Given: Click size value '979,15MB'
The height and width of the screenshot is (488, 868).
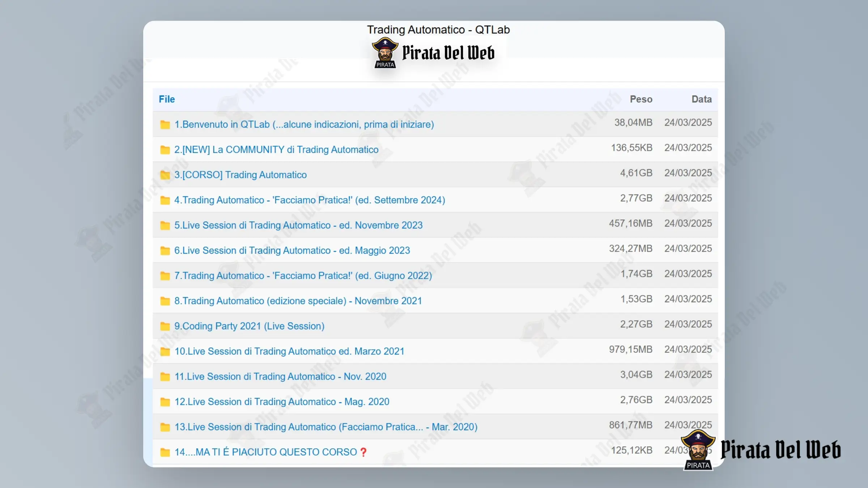Looking at the screenshot, I should 630,350.
